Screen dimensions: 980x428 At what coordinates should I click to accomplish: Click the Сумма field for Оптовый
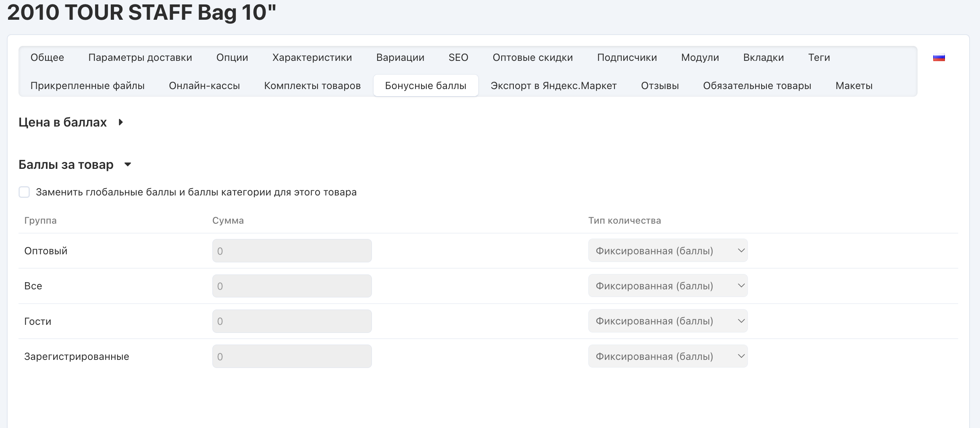292,251
